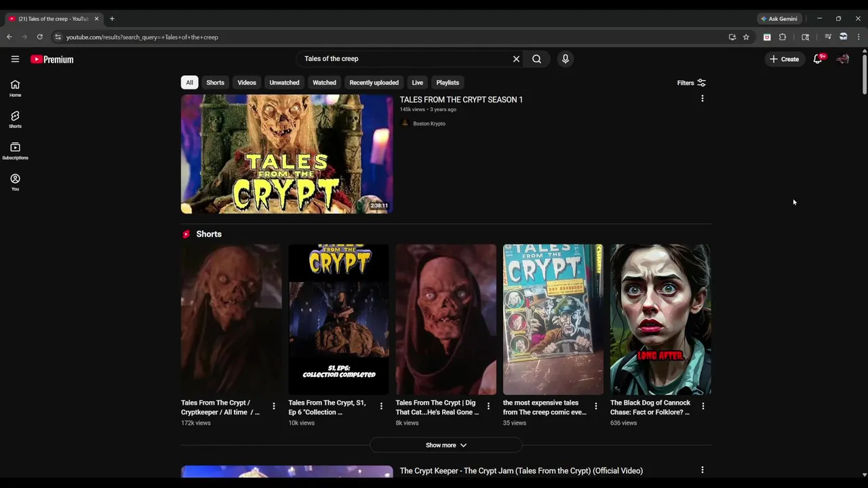Viewport: 868px width, 488px height.
Task: Select the Recently uploaded filter chip
Action: click(x=374, y=83)
